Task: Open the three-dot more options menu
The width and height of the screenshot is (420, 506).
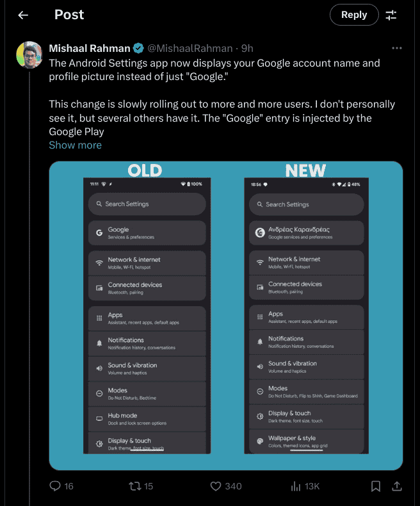Action: coord(397,48)
